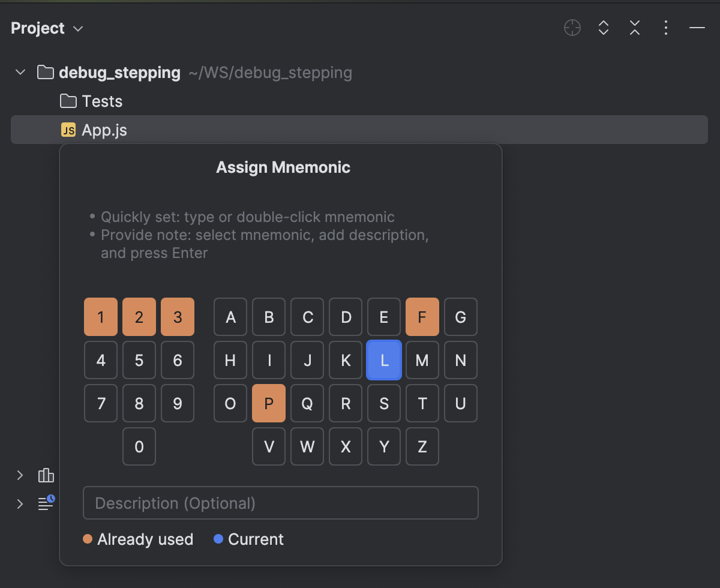Choose already-used mnemonic F
720x588 pixels.
[x=422, y=317]
